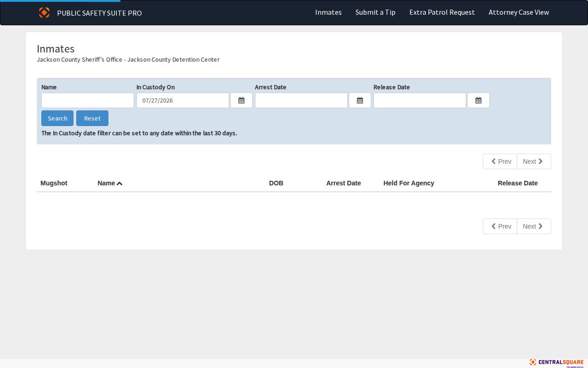The height and width of the screenshot is (368, 588).
Task: Click the top Next pagination button
Action: point(534,161)
